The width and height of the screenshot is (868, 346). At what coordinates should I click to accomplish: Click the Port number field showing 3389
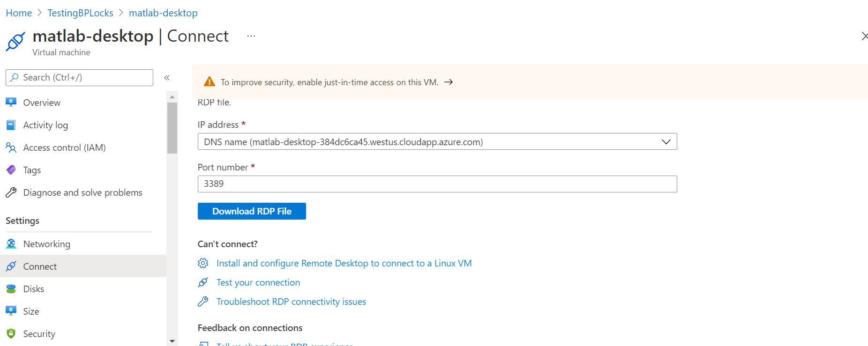(x=437, y=184)
